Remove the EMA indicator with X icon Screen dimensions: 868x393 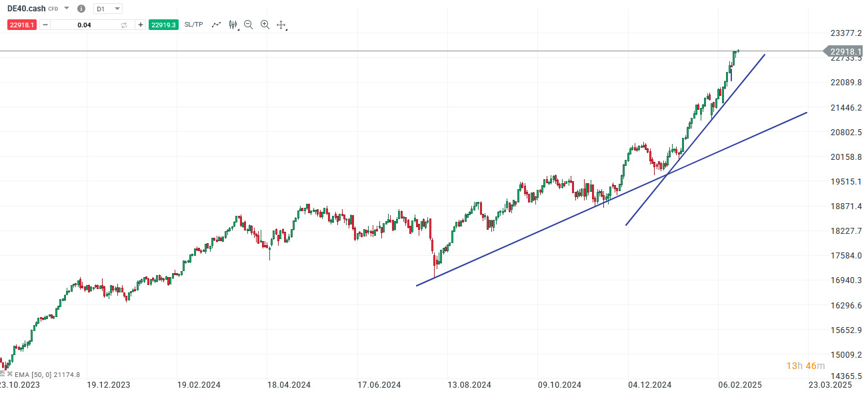click(10, 374)
